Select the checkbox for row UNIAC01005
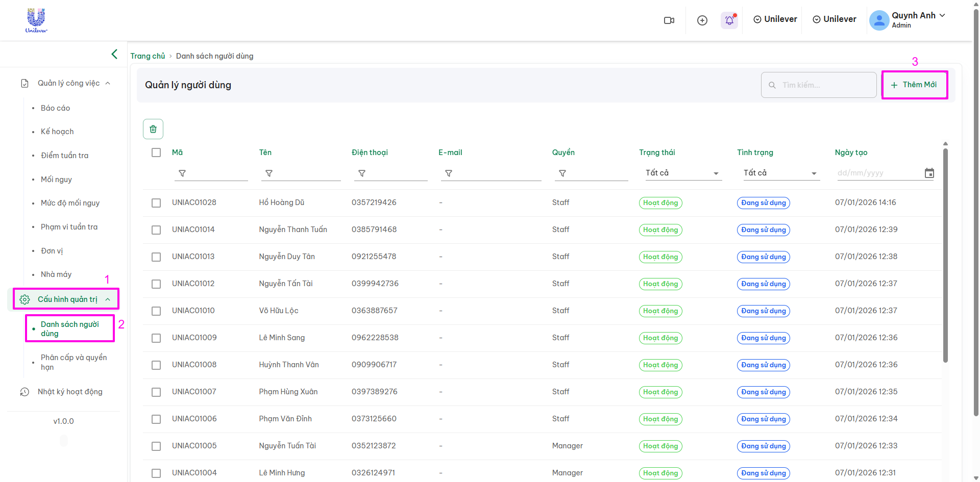 [x=156, y=446]
